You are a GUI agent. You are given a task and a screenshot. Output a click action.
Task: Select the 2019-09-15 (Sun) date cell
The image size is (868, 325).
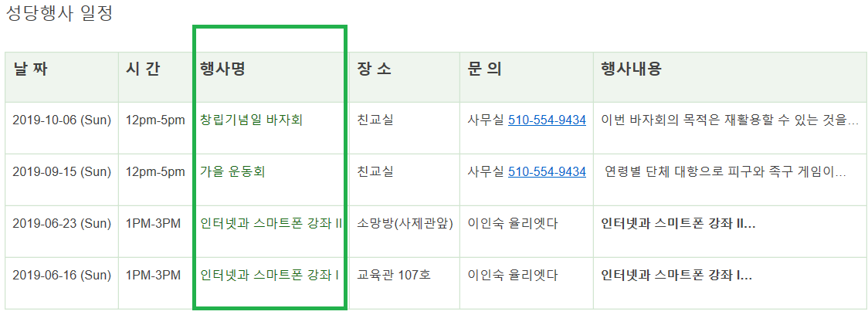[62, 172]
